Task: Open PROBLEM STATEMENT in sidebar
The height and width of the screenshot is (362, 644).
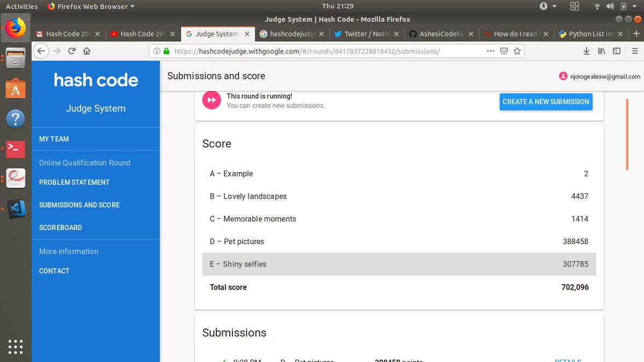Action: pyautogui.click(x=74, y=182)
